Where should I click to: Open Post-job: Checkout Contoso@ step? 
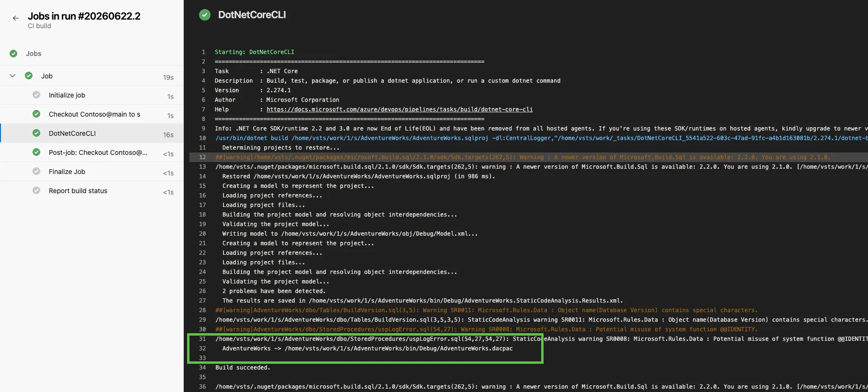click(92, 152)
